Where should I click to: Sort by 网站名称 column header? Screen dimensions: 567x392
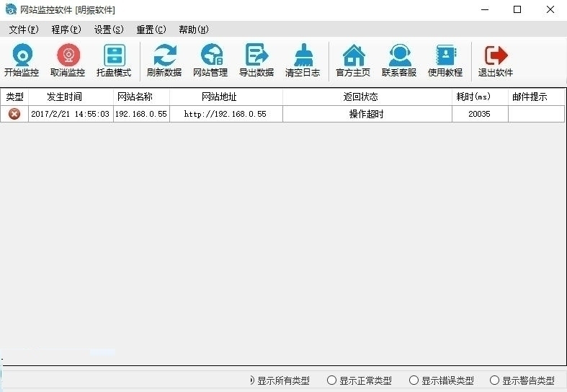141,97
